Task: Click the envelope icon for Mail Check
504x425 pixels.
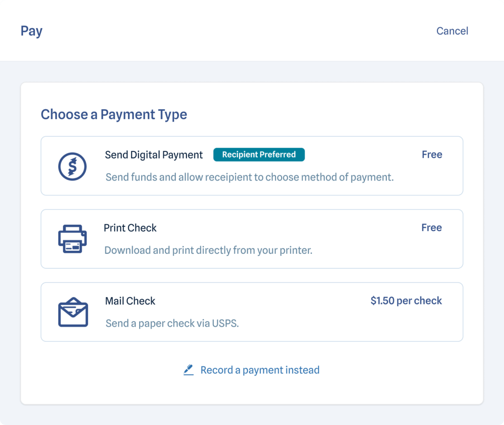Action: click(73, 312)
